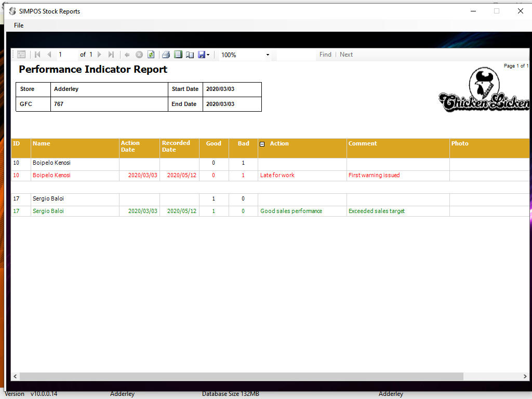Click the Find link in toolbar

click(325, 55)
